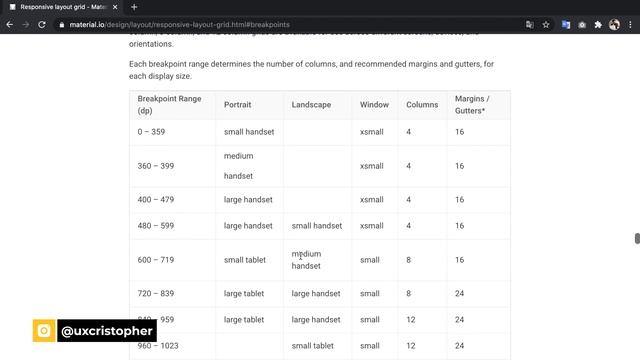The image size is (640, 360).
Task: Open the Google Translate extension
Action: (x=566, y=24)
